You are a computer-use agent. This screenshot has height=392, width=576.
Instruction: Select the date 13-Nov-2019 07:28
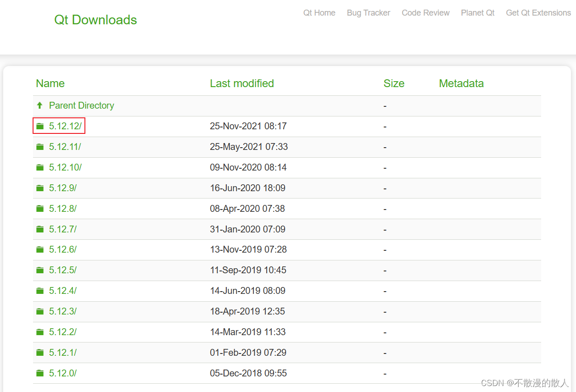click(248, 249)
